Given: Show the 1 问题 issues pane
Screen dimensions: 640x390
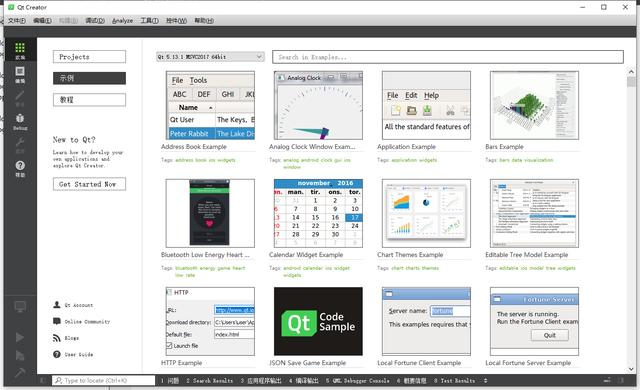Looking at the screenshot, I should click(x=170, y=381).
